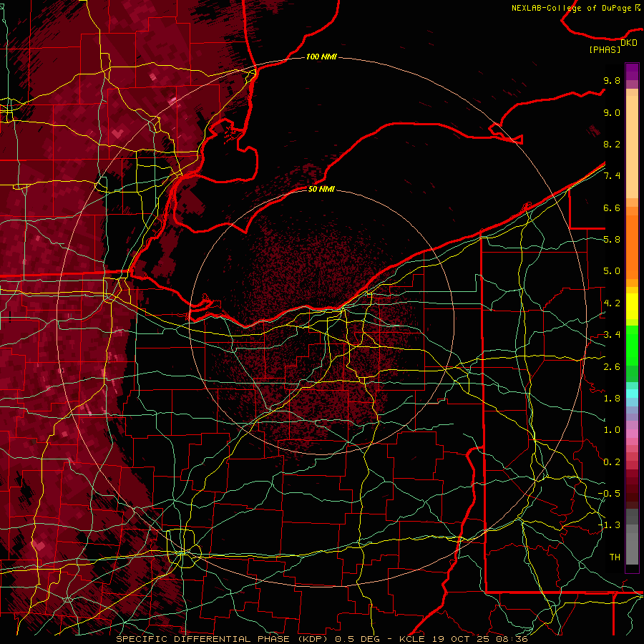Click the -0.5 scale value
Image resolution: width=644 pixels, height=644 pixels.
point(609,494)
